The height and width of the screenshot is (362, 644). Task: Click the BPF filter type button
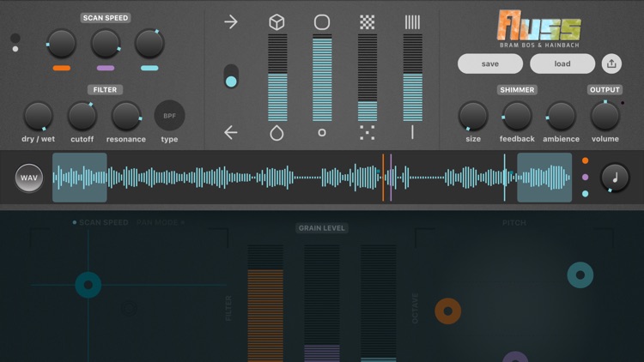(x=170, y=116)
